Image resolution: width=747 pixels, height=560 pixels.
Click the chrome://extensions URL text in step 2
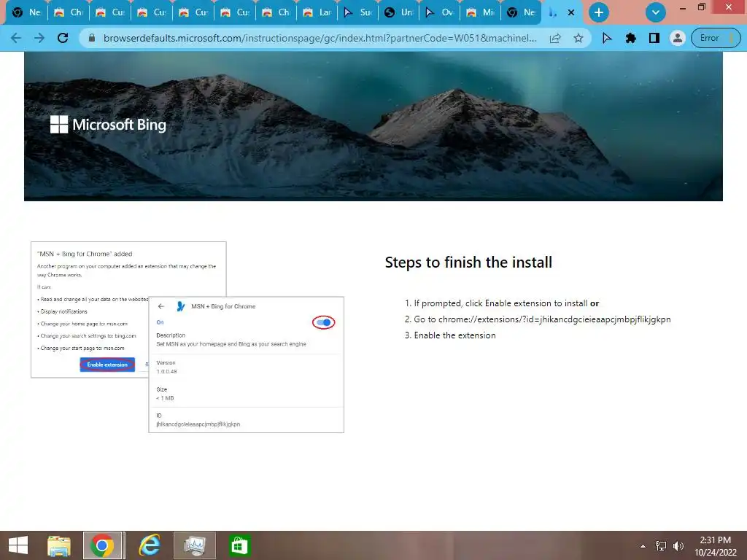click(554, 319)
